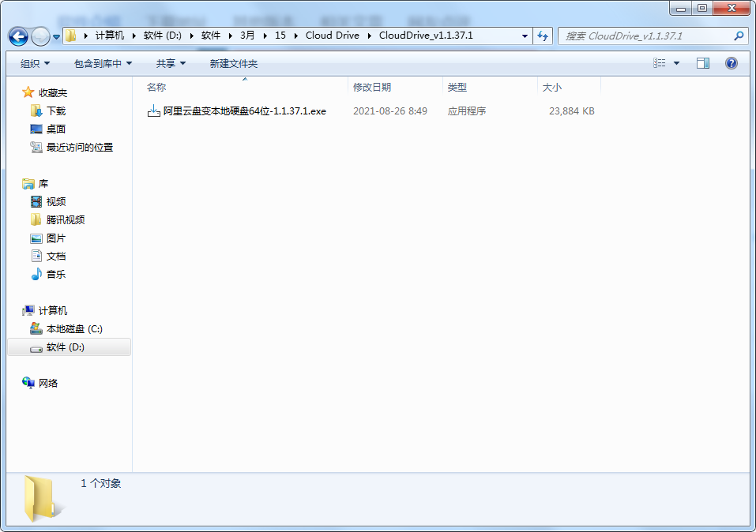Click the 计算机 computer icon
756x532 pixels.
(x=28, y=310)
